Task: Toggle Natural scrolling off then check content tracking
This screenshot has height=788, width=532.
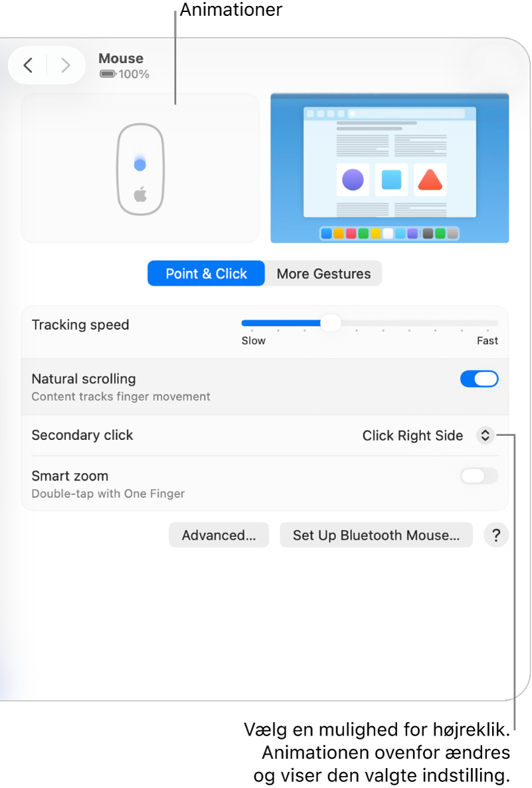Action: [x=479, y=379]
